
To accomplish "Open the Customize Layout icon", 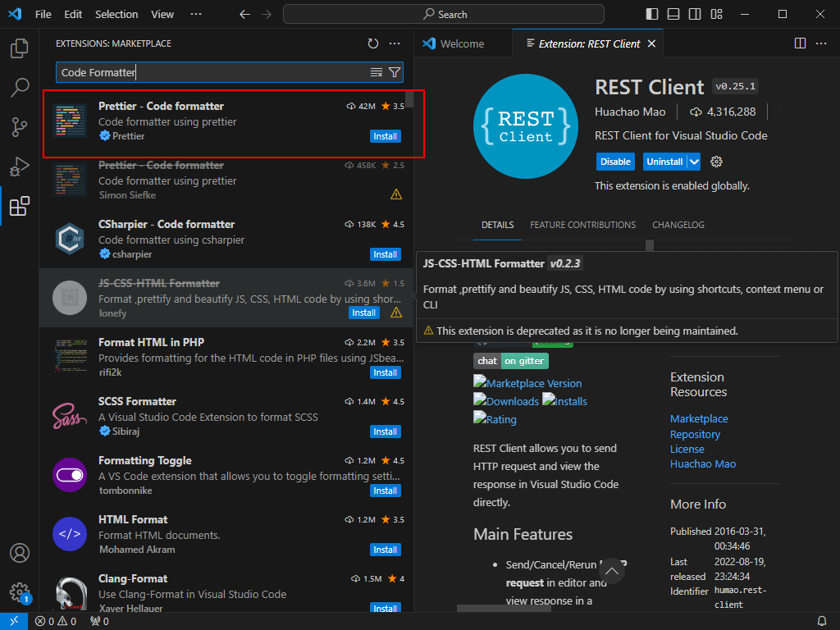I will (x=716, y=15).
